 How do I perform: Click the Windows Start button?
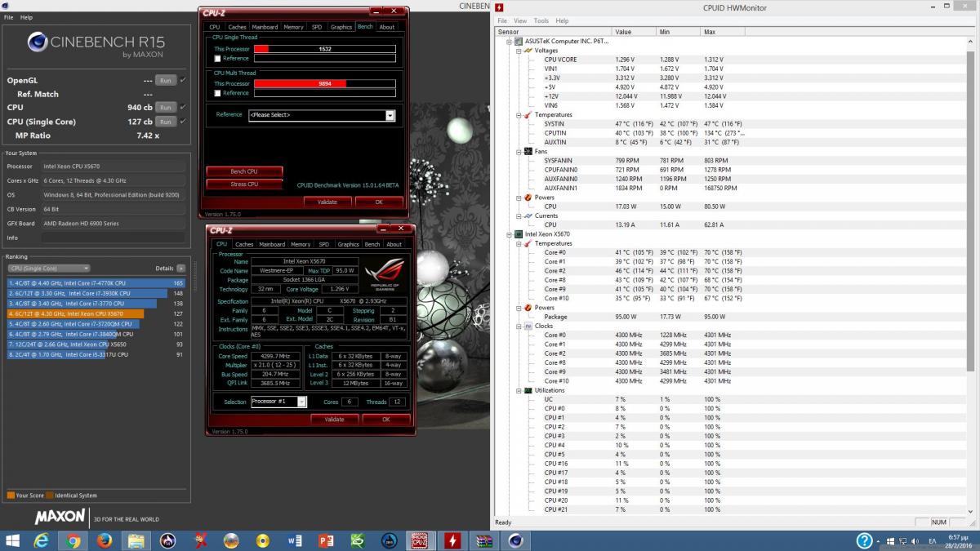coord(13,540)
